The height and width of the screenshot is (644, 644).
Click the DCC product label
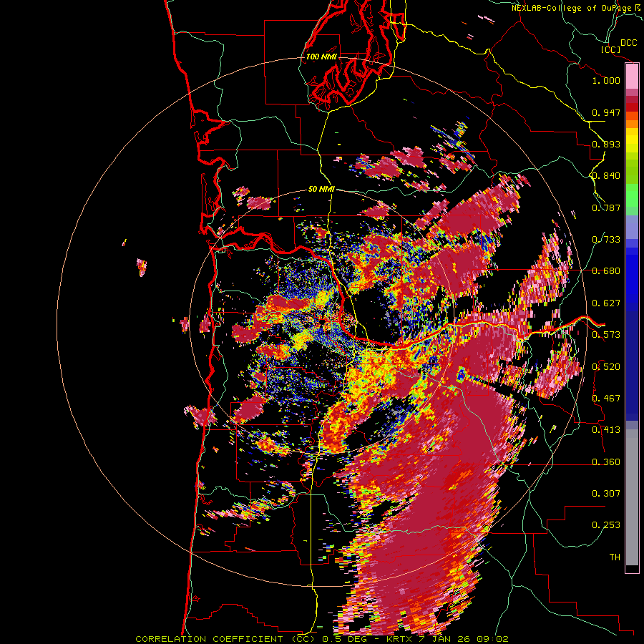[x=628, y=43]
